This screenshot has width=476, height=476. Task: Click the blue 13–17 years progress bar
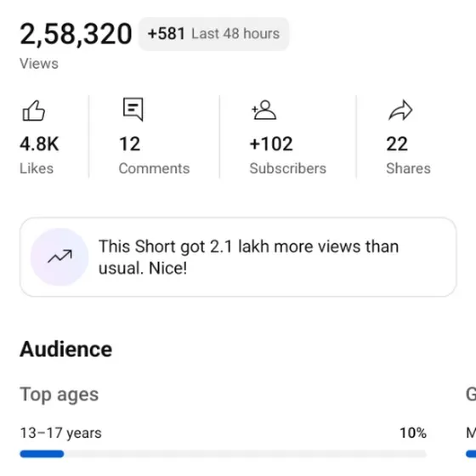click(42, 454)
